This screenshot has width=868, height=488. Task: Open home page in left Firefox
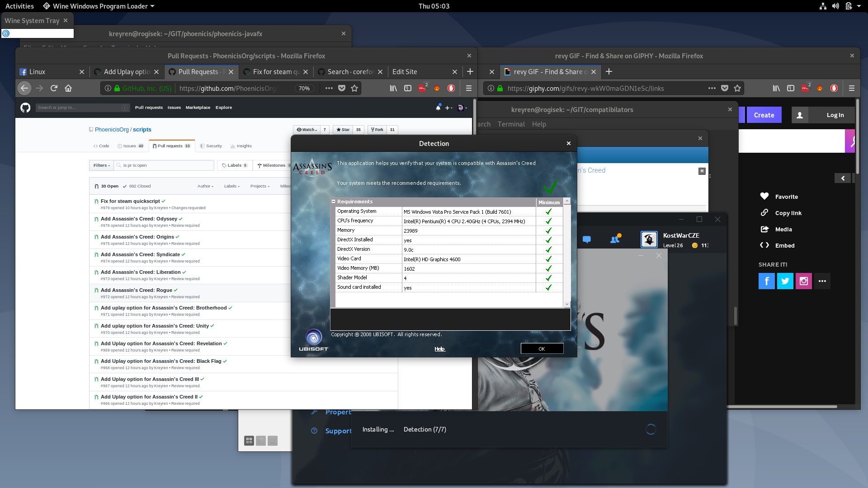pyautogui.click(x=68, y=88)
